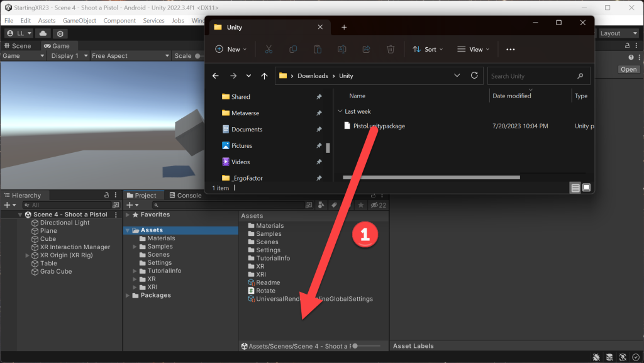Switch to the Scene tab
The image size is (644, 363).
pos(18,46)
